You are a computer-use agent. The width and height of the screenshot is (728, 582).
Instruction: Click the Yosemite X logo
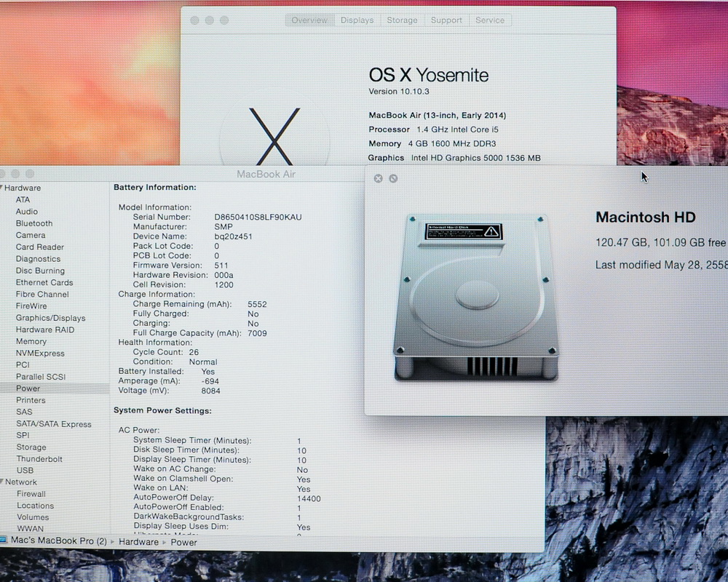274,136
